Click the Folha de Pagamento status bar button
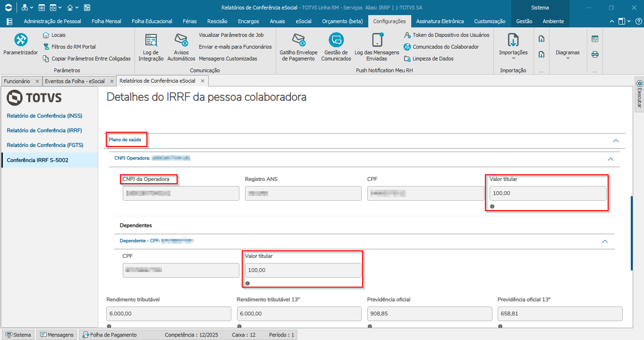Screen dimensions: 644x340 click(110, 335)
